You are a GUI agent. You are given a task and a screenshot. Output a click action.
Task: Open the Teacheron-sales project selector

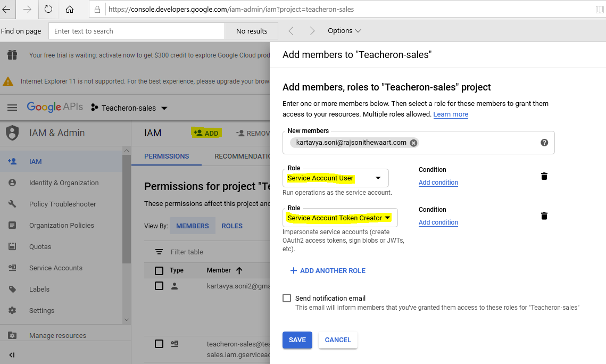point(129,108)
